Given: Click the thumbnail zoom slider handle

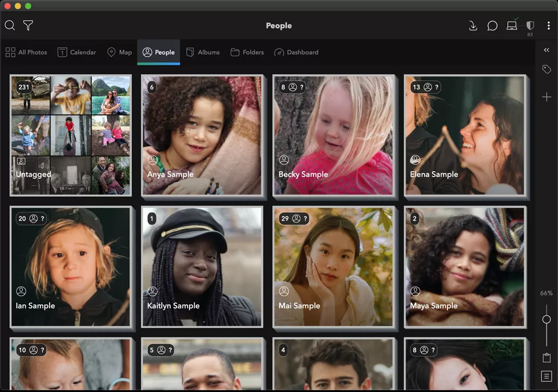Looking at the screenshot, I should (547, 319).
